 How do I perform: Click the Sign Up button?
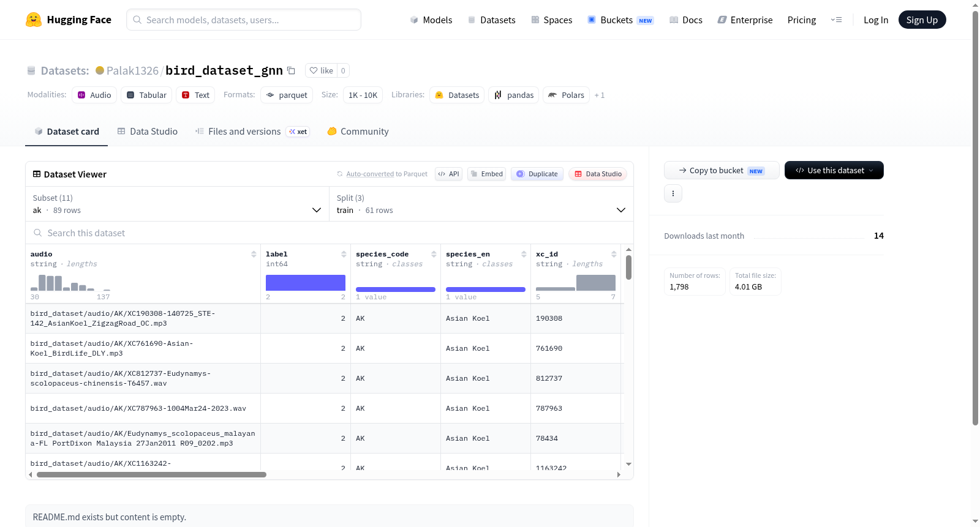922,20
